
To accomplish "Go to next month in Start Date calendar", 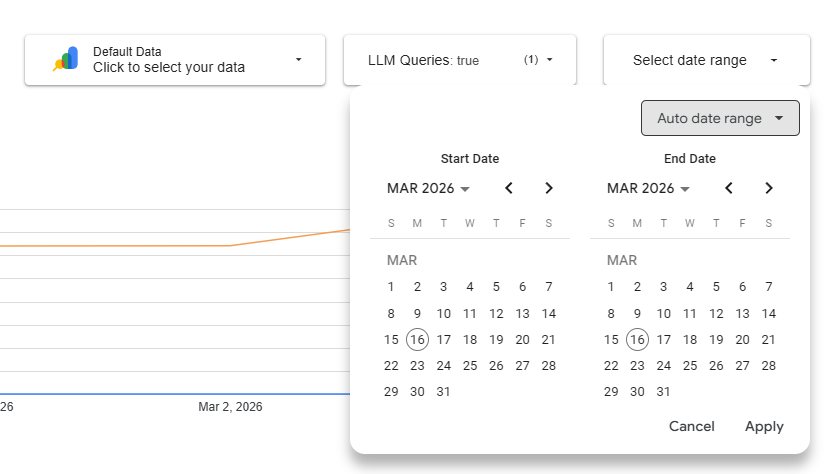I will click(x=548, y=188).
